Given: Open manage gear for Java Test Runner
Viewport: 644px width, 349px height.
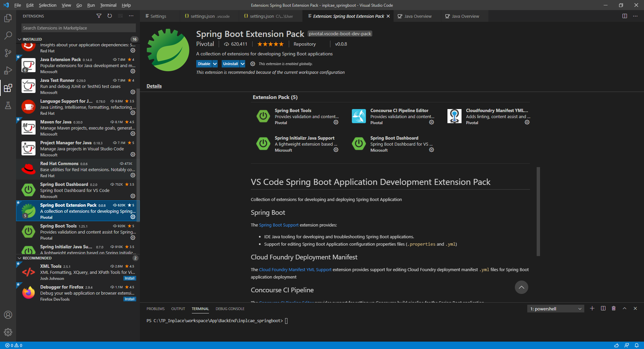Looking at the screenshot, I should pos(133,92).
